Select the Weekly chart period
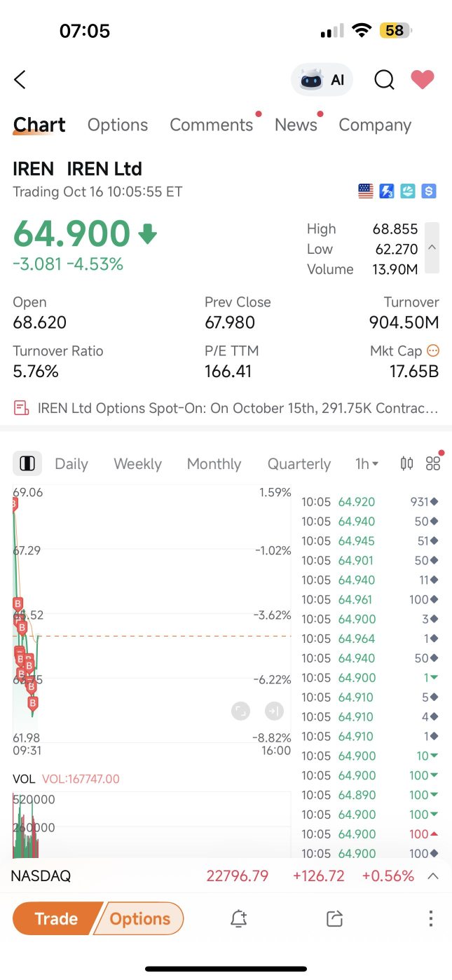 point(137,463)
